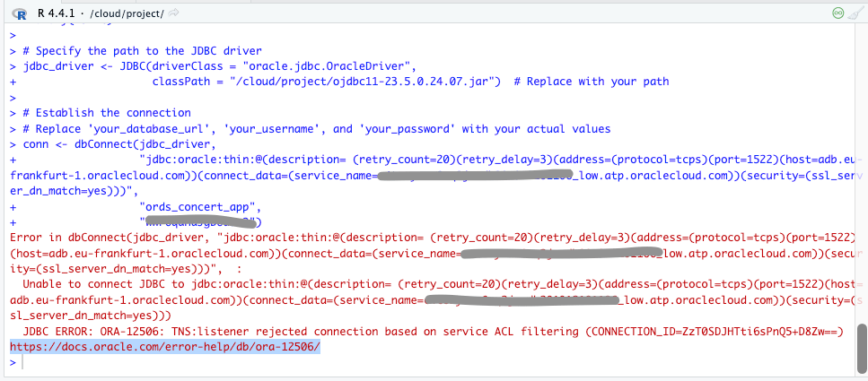Click the R logo icon
The image size is (868, 381).
(19, 13)
